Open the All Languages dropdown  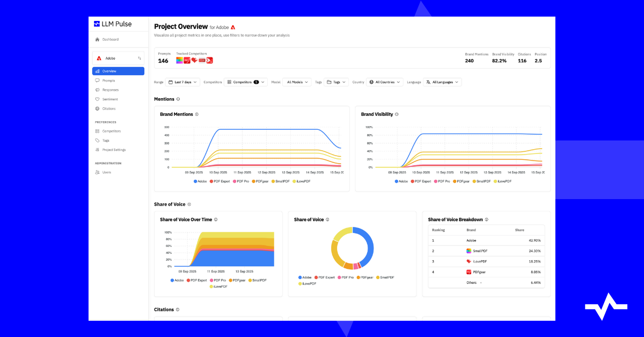(442, 82)
